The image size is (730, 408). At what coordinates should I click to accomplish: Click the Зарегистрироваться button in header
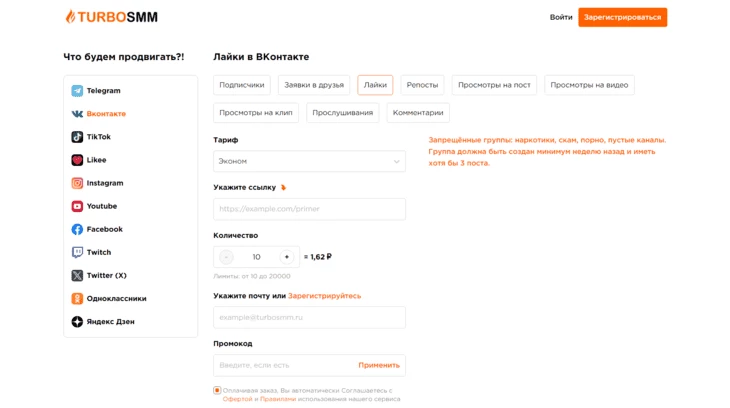[x=622, y=17]
